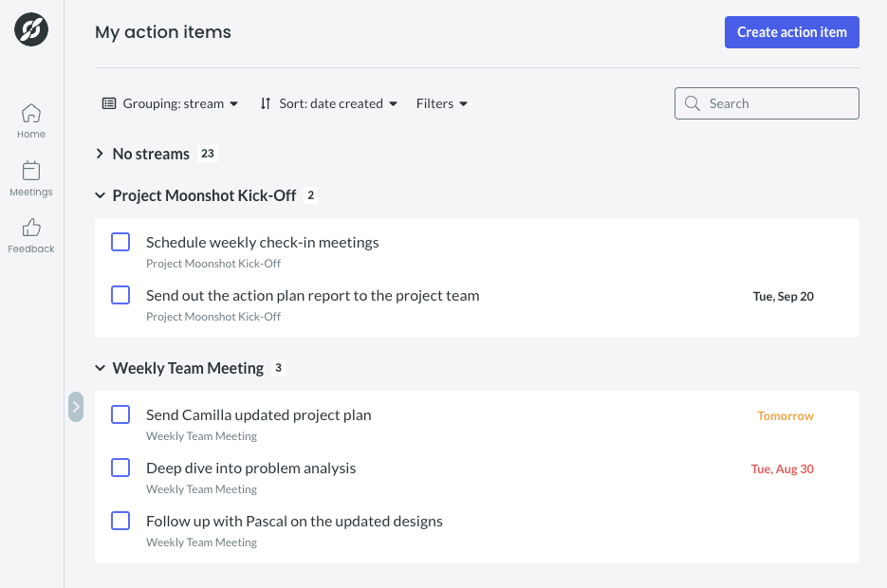Viewport: 887px width, 588px height.
Task: Open the Feedback thumbs-up icon
Action: pos(31,228)
